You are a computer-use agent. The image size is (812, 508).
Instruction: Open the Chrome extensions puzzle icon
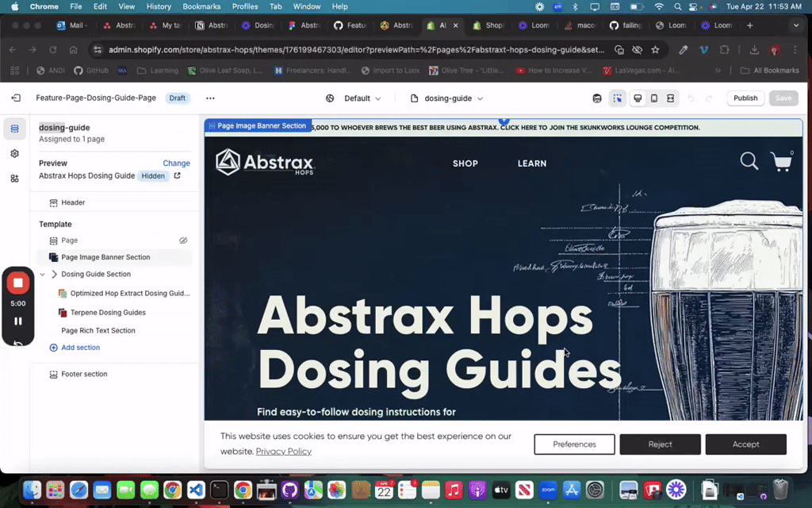[724, 50]
